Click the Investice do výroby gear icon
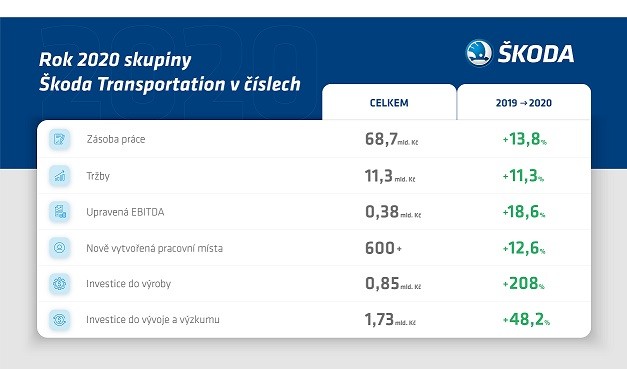Viewport: 627px width, 369px height. 60,284
